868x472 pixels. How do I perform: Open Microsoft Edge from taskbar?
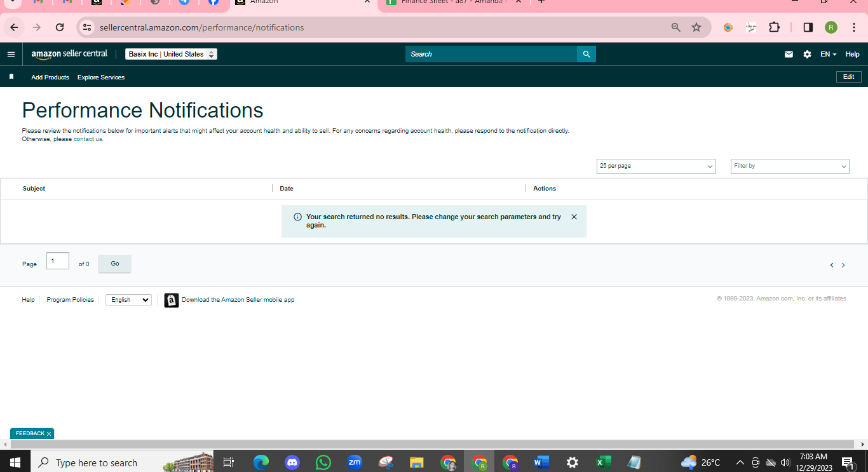tap(261, 462)
